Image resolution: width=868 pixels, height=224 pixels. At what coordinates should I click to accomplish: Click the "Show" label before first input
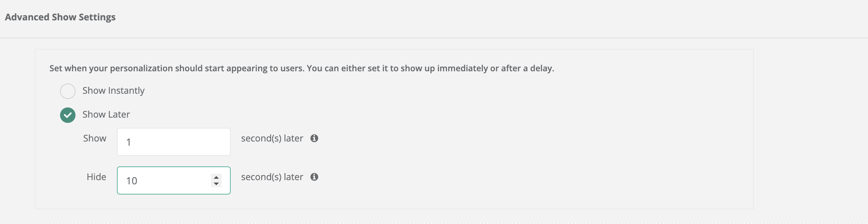(x=95, y=138)
